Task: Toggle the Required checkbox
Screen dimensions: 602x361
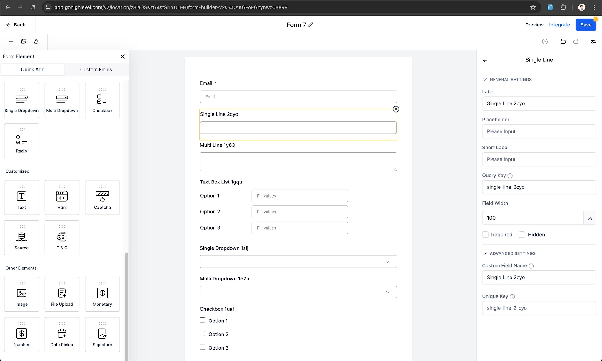Action: click(x=485, y=234)
